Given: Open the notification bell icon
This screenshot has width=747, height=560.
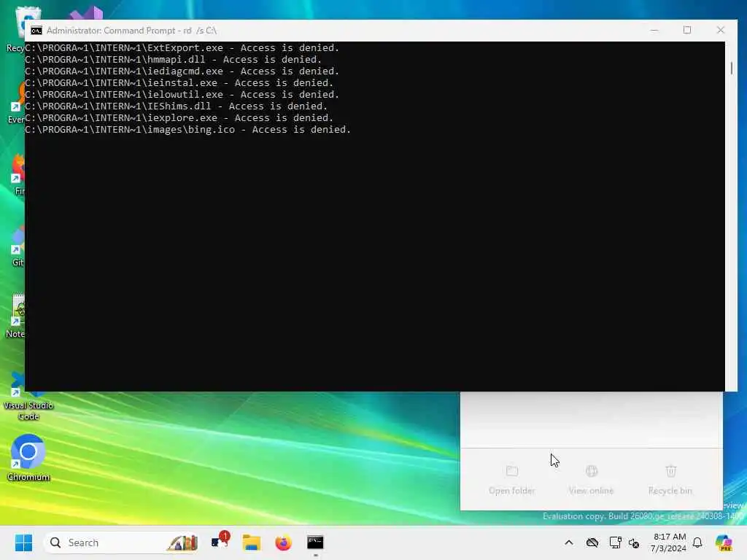Looking at the screenshot, I should tap(697, 542).
